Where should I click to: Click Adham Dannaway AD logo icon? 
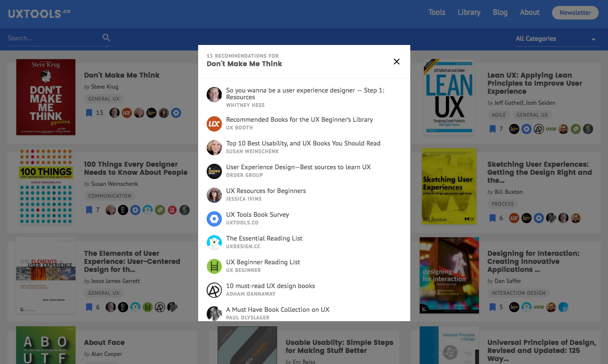(x=214, y=290)
